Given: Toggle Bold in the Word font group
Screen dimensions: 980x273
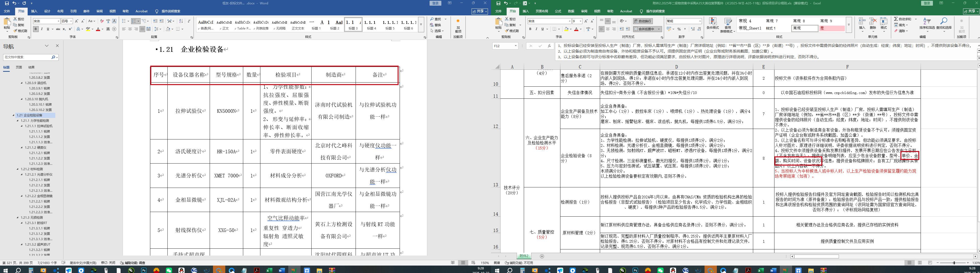Looking at the screenshot, I should pos(36,29).
